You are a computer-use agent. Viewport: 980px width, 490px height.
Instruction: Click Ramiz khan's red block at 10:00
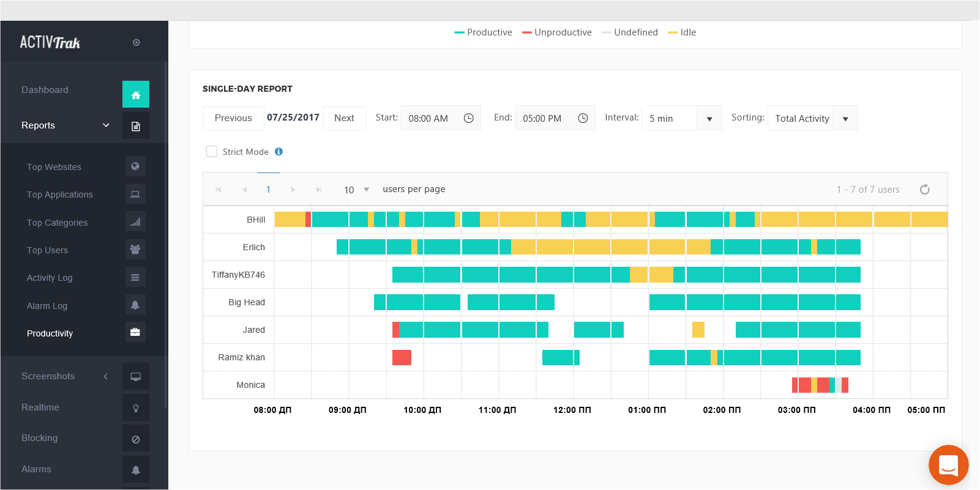(x=402, y=357)
